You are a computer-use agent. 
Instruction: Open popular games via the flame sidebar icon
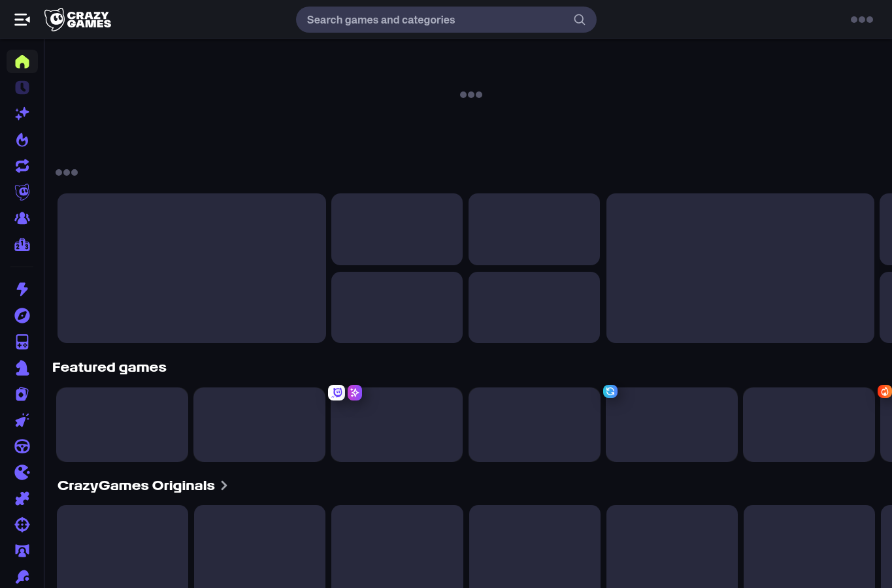[x=22, y=140]
